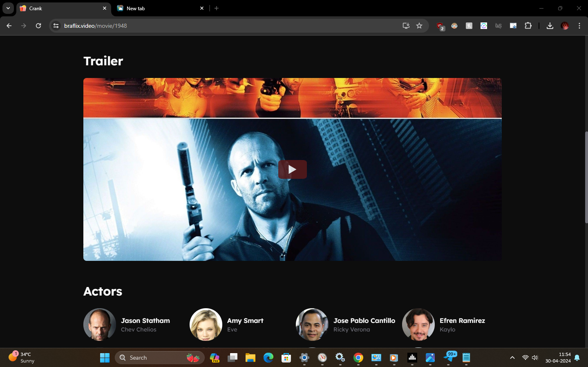Open Jason Statham's actor photo
Screen dimensions: 588x367
100,325
